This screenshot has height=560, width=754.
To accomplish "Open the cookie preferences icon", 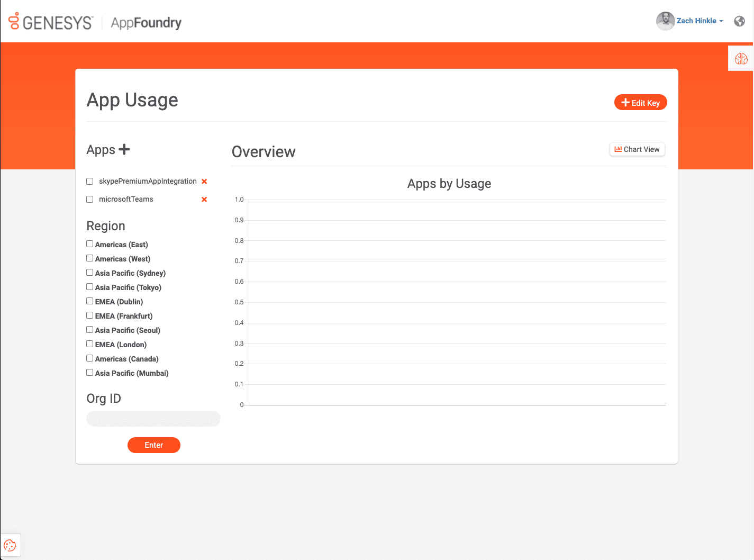I will point(10,546).
